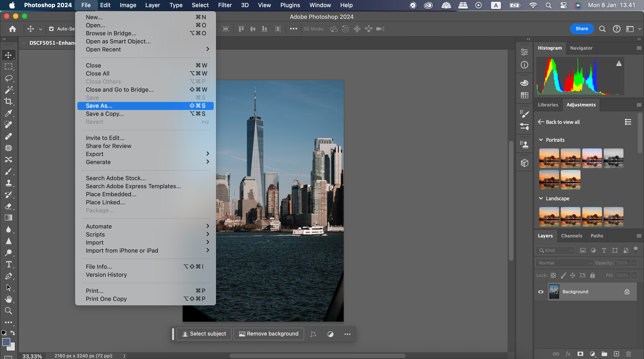Viewport: 644px width, 359px height.
Task: Select the Crop tool
Action: (x=8, y=101)
